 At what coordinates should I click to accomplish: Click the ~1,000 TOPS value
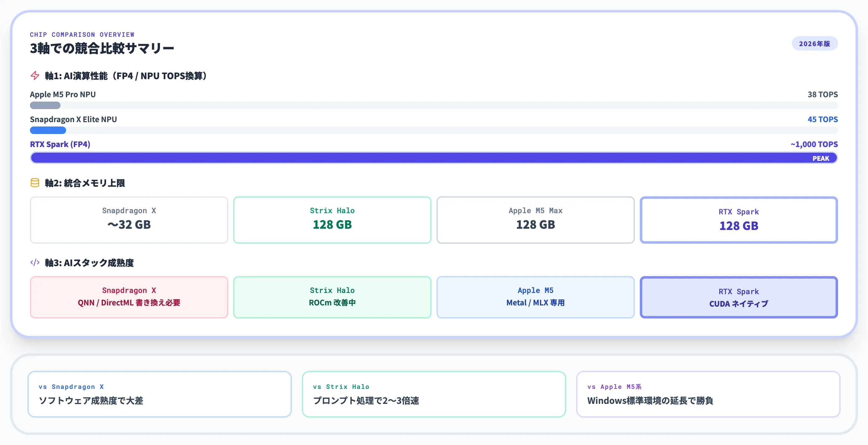click(x=814, y=144)
